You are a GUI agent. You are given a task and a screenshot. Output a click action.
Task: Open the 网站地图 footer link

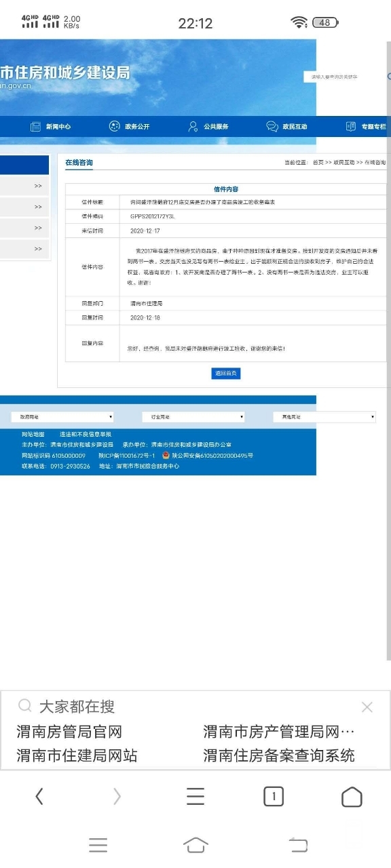33,434
